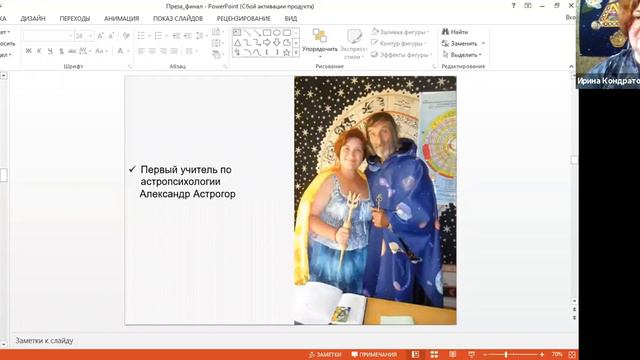Open line spacing dropdown

(x=207, y=36)
